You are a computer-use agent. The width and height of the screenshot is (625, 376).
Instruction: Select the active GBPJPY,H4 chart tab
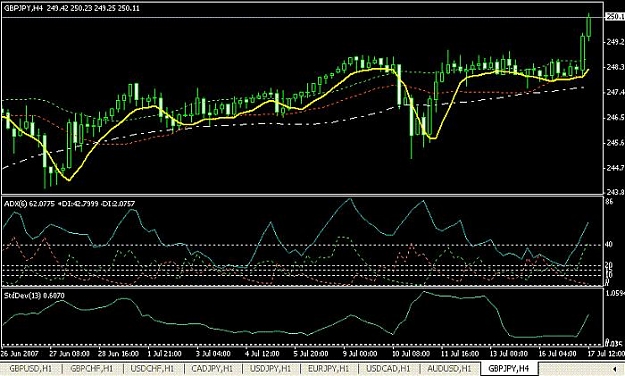click(509, 368)
